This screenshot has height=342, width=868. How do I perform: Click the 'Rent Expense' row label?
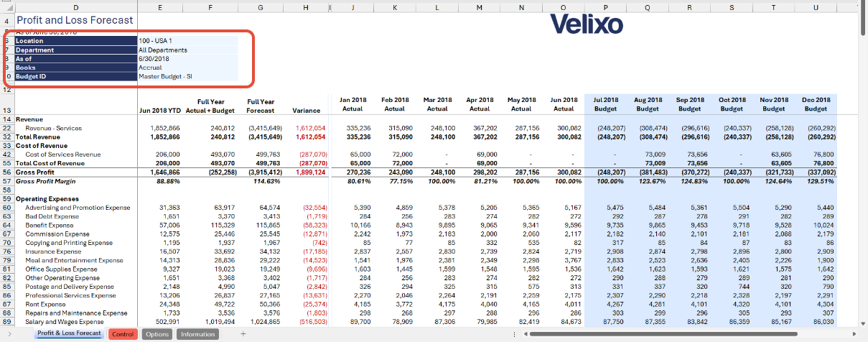point(46,304)
